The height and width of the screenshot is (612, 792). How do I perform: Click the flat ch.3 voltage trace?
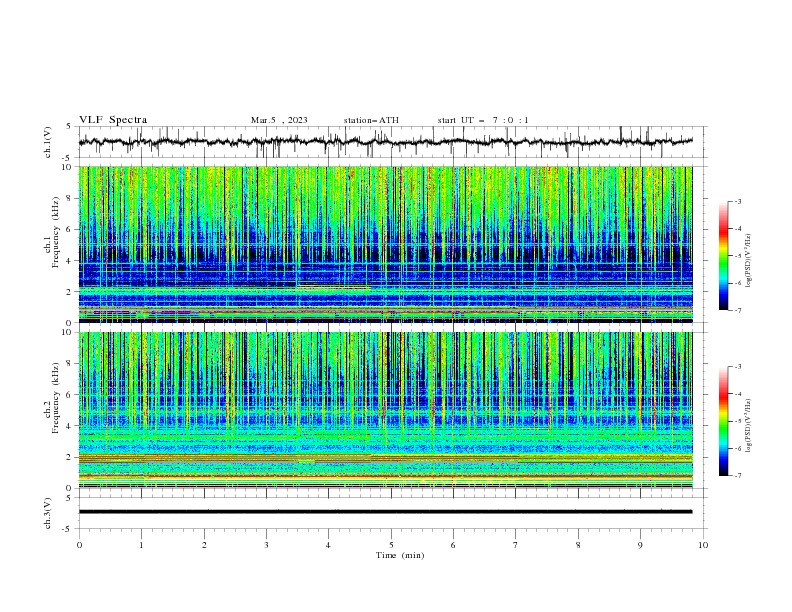point(385,512)
